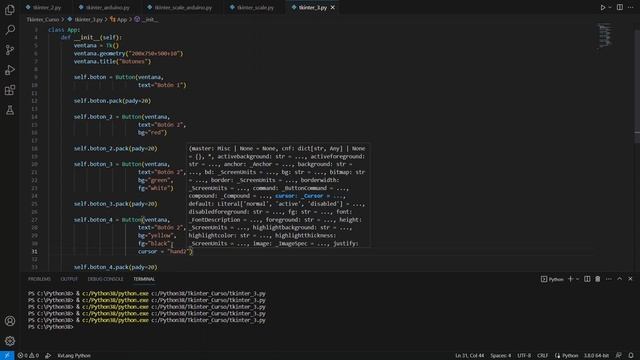Close the terminal panel
The height and width of the screenshot is (360, 640).
click(630, 279)
